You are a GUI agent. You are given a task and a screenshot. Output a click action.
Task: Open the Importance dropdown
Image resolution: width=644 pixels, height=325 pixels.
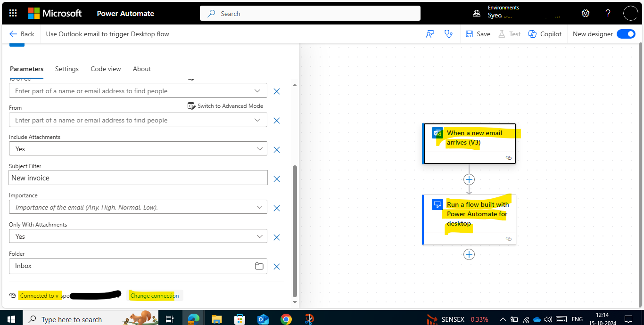(x=258, y=207)
